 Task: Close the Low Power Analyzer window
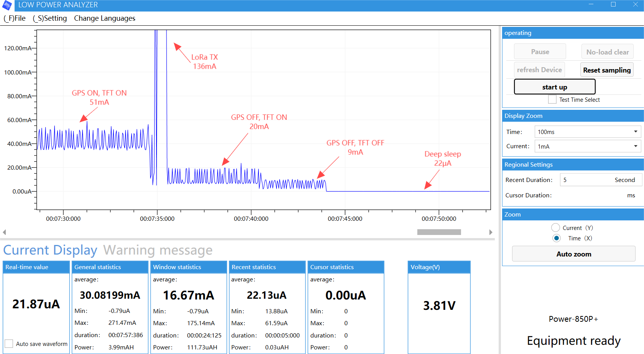pos(635,5)
